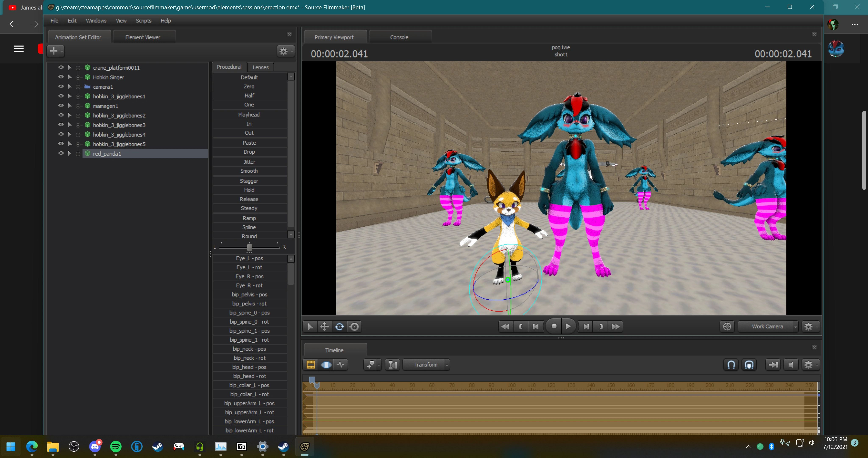The image size is (868, 458).
Task: Open the Work Camera dropdown
Action: [x=768, y=327]
